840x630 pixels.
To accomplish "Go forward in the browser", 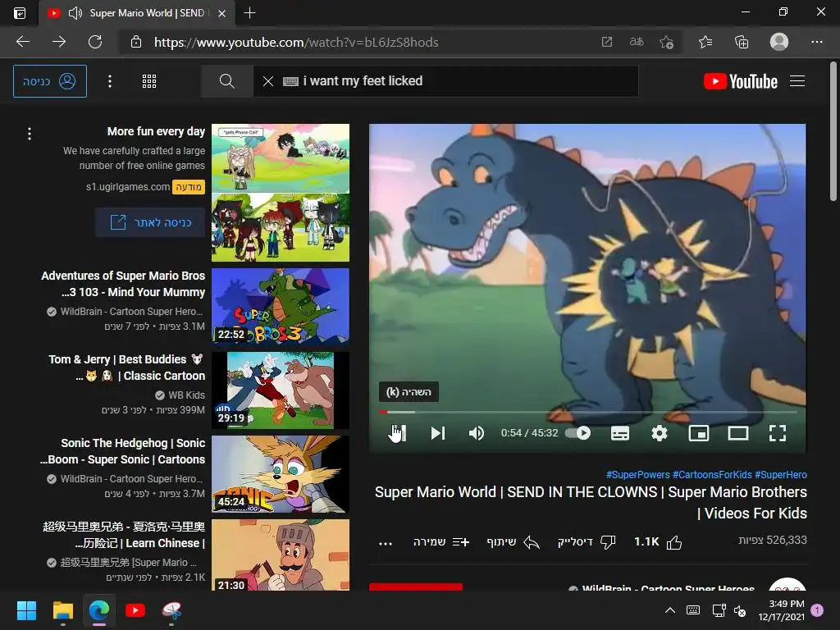I will pos(59,42).
